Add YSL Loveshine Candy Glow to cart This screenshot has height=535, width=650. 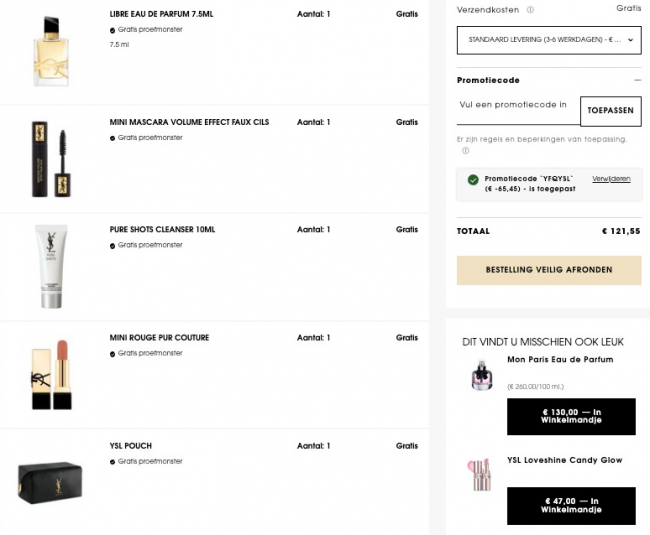(570, 505)
